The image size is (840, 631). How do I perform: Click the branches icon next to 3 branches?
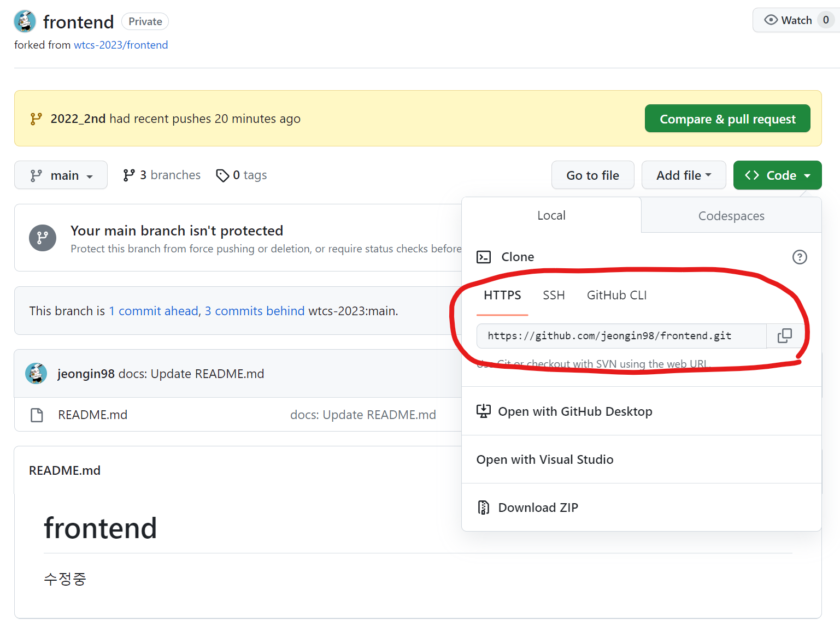[129, 175]
